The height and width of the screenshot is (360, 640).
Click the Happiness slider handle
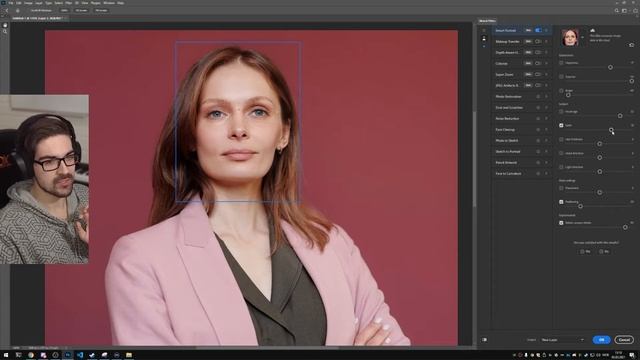610,67
